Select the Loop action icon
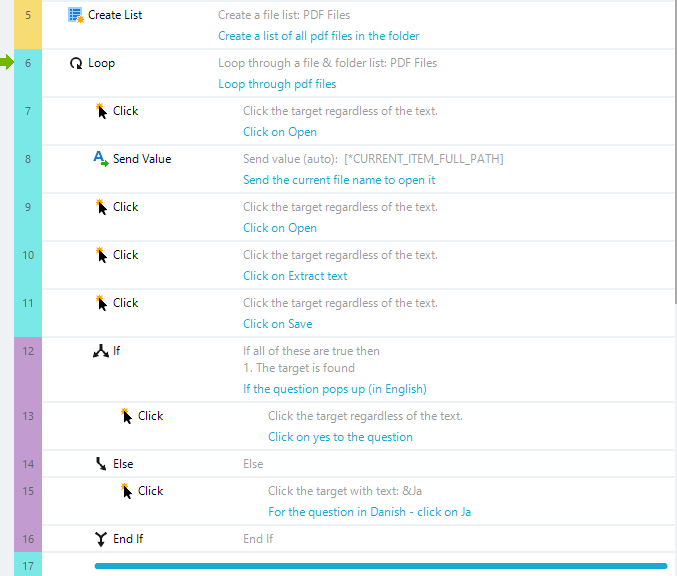Screen dimensions: 677x576 click(x=76, y=63)
